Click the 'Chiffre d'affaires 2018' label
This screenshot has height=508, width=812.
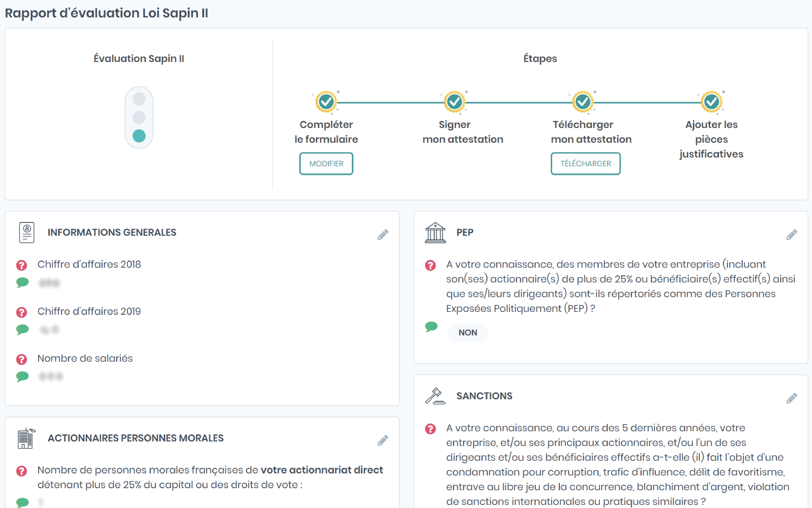pos(89,264)
